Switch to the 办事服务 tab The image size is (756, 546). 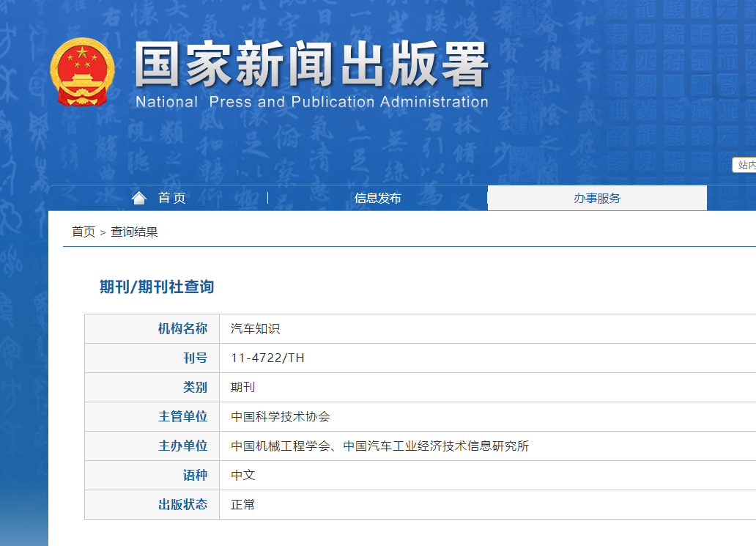(596, 198)
